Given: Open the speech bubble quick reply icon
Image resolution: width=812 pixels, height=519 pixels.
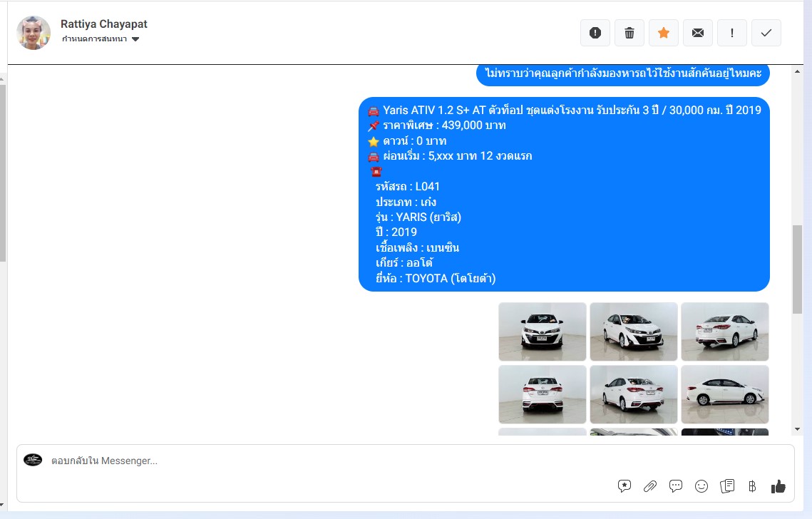Looking at the screenshot, I should tap(676, 486).
